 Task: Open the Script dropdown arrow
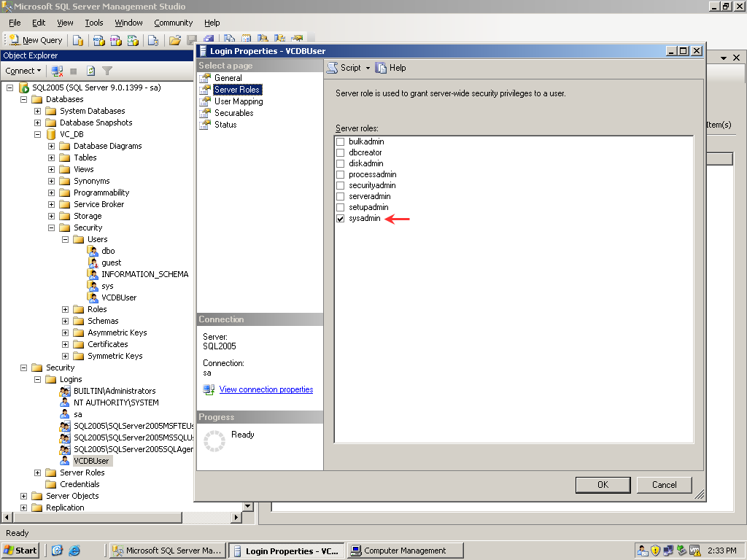(368, 68)
